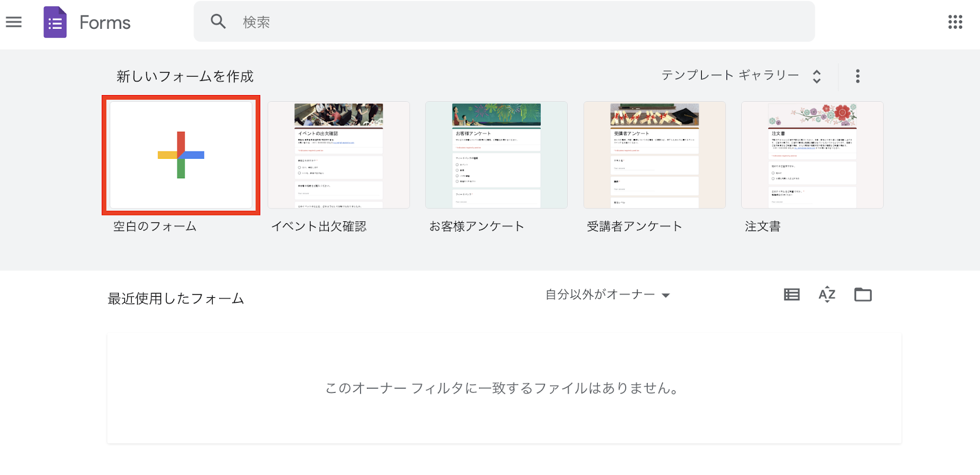Screen dimensions: 980x475
Task: Open the イベント出欠確認 template thumbnail
Action: click(339, 155)
